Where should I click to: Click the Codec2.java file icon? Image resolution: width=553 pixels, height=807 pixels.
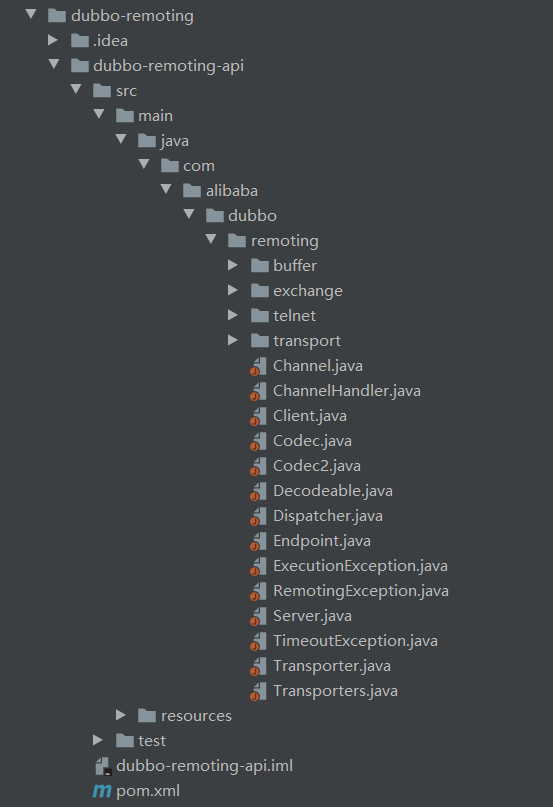258,466
